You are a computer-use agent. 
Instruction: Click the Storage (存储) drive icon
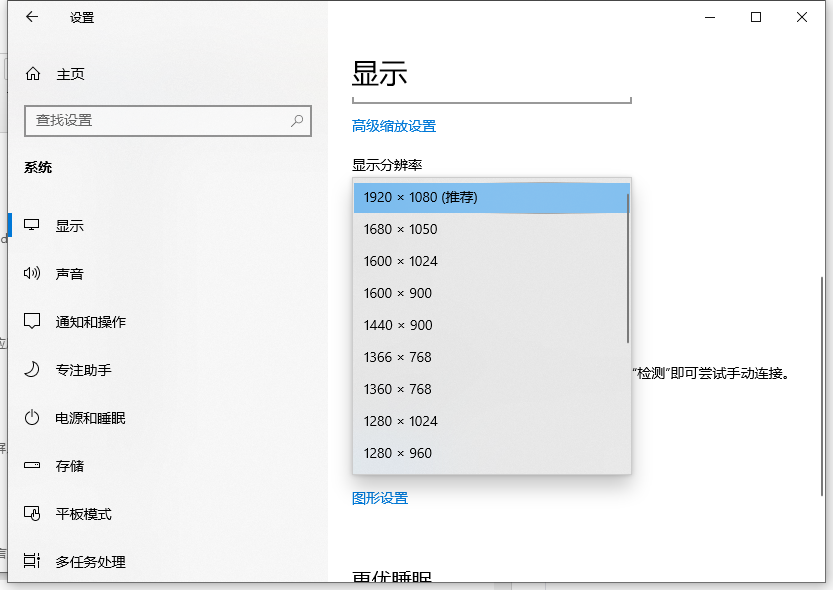coord(32,466)
